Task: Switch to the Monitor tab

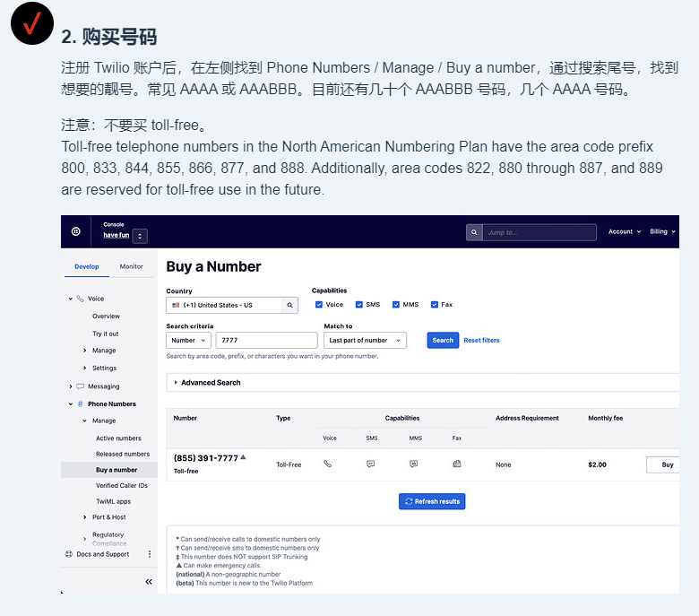Action: [x=131, y=266]
